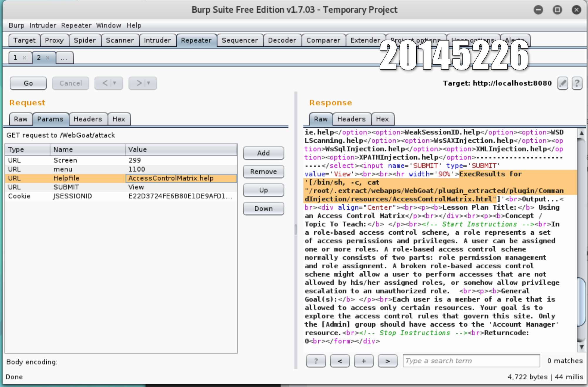Open the Window menu

[109, 26]
